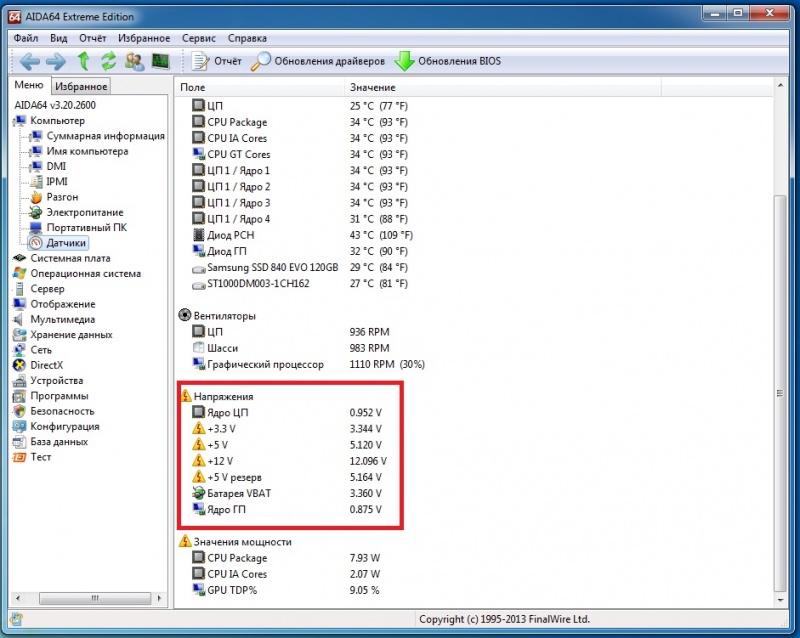
Task: Click the back navigation arrow icon
Action: point(29,61)
